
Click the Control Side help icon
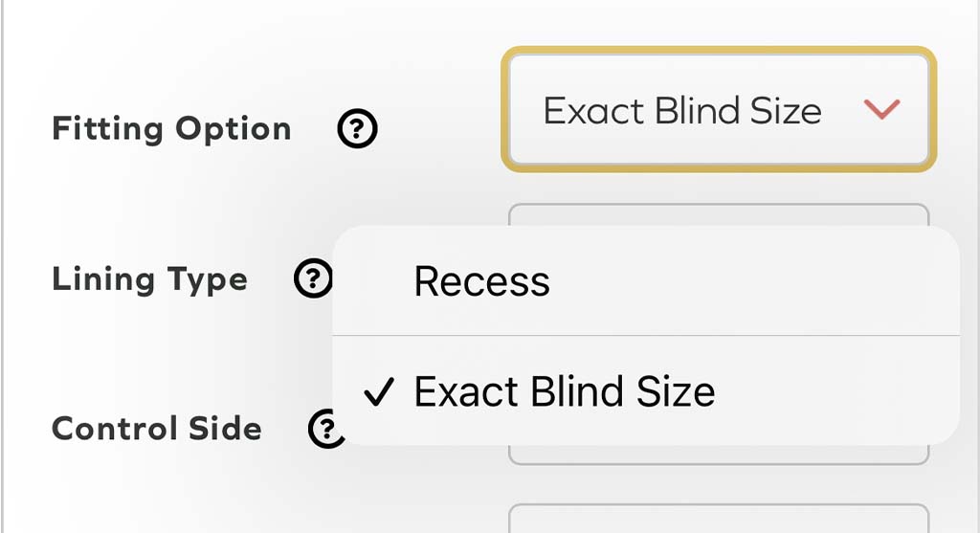point(325,427)
